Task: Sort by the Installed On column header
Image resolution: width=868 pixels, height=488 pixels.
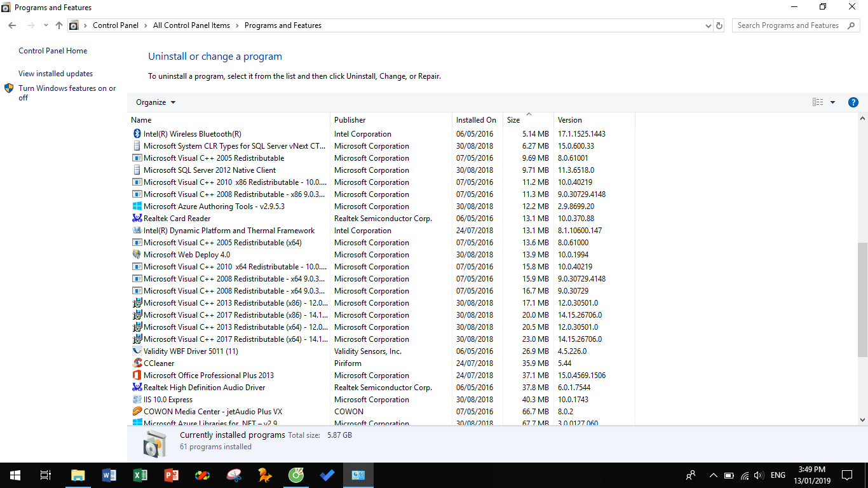Action: (x=477, y=120)
